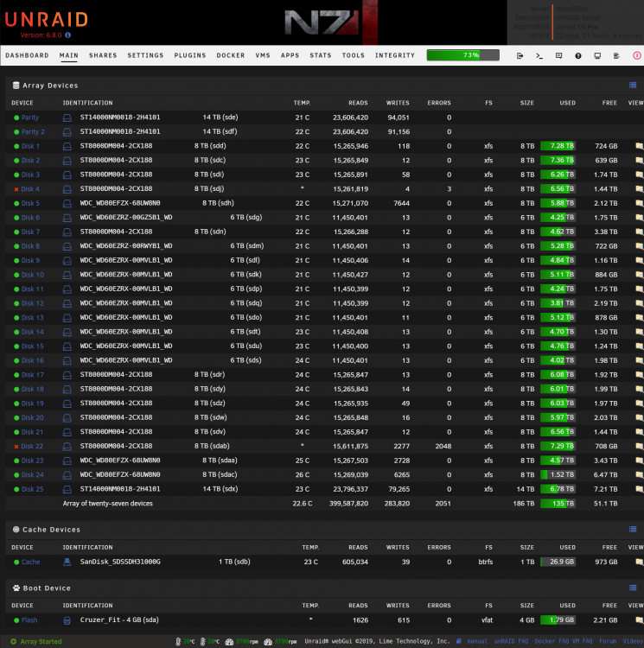This screenshot has height=648, width=644.
Task: Click the 7.28 TB used bar for Disk 1
Action: [558, 146]
